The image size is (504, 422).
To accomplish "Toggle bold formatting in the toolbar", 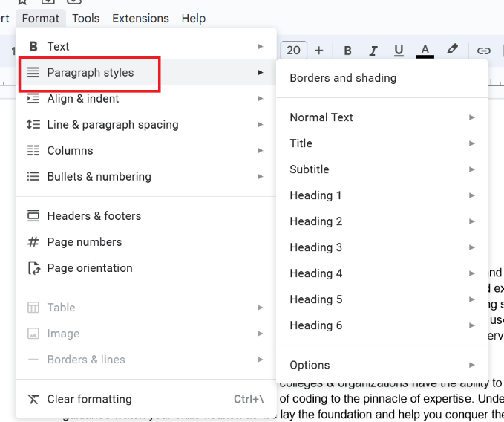I will pos(347,51).
